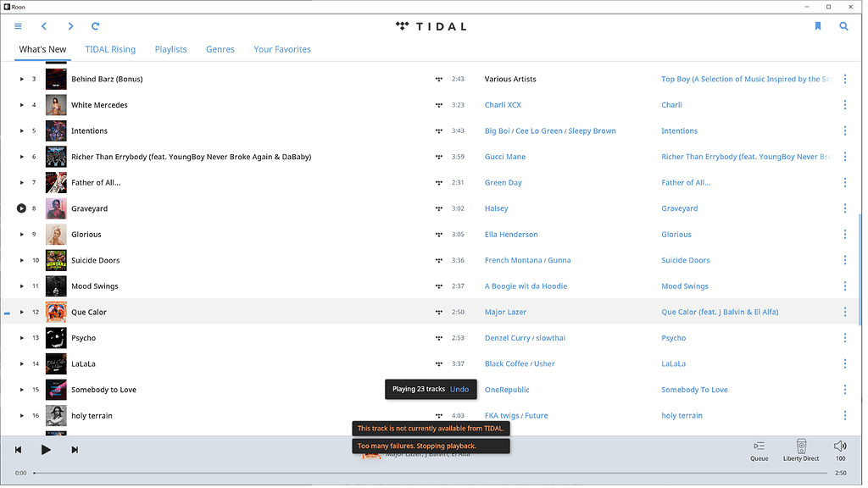Click the bookmark icon near the search
Viewport: 868px width, 488px height.
click(817, 26)
